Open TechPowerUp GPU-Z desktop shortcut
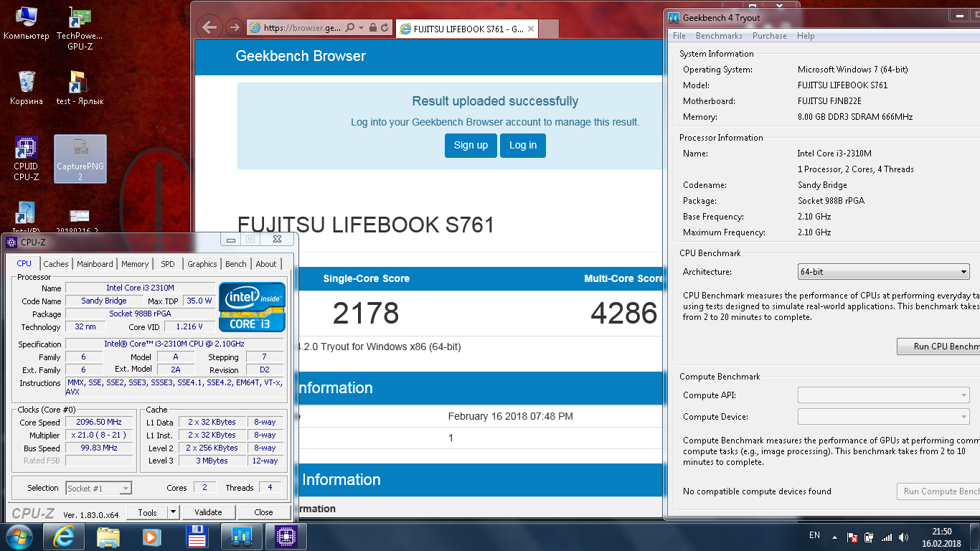Image resolution: width=980 pixels, height=551 pixels. pos(80,28)
